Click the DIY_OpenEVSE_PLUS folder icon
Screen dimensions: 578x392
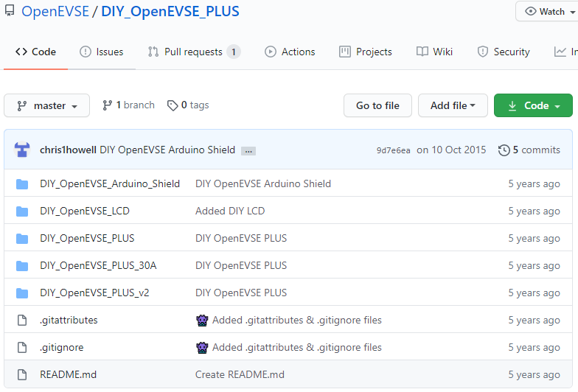(22, 239)
